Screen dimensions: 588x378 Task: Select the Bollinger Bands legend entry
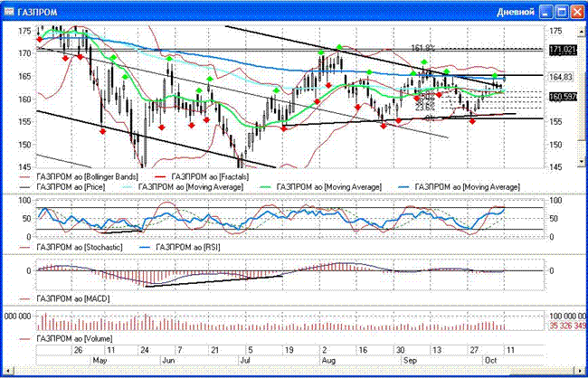click(x=80, y=175)
